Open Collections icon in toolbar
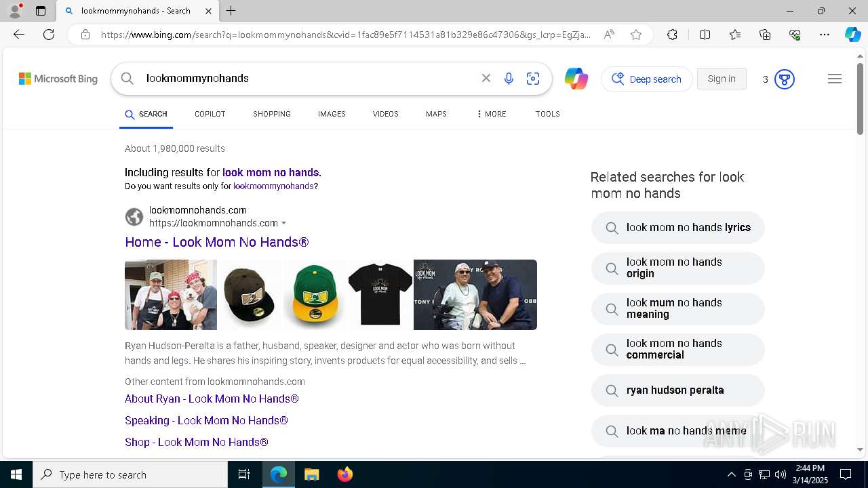 [765, 35]
